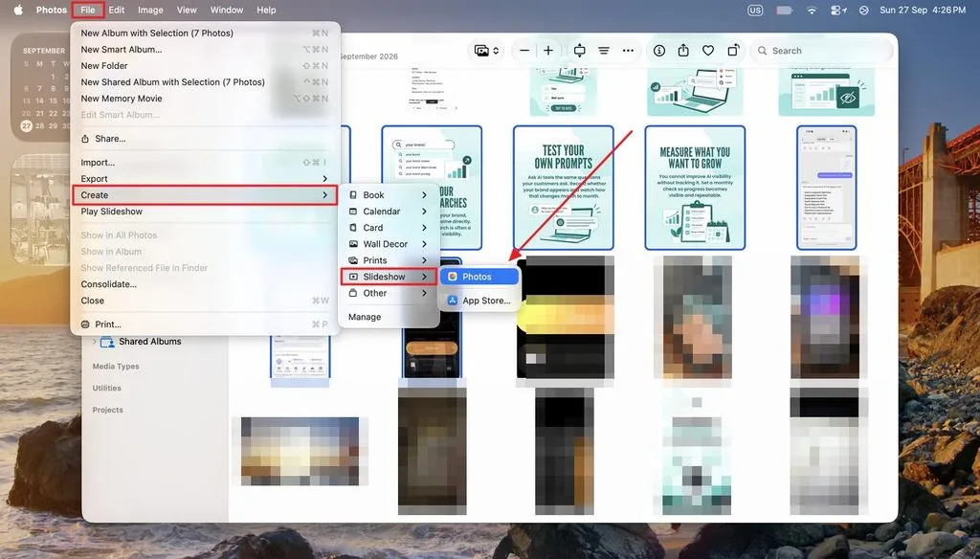Click the September calendar widget on desktop
Viewport: 980px width, 559px height.
coord(41,87)
